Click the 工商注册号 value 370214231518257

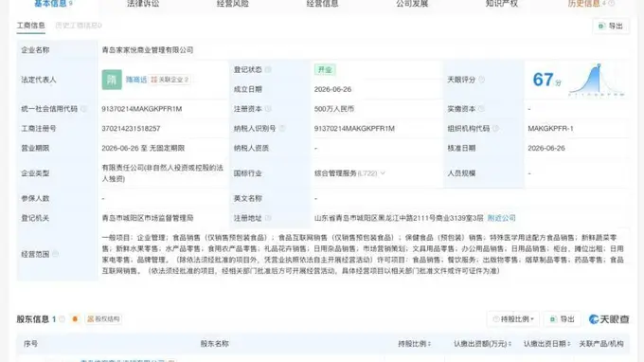click(131, 129)
